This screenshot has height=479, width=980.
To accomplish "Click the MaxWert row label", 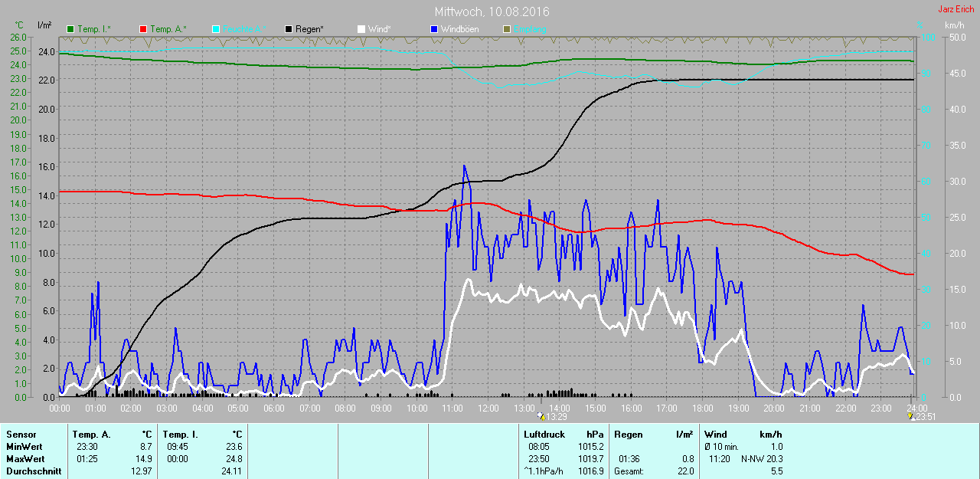I will click(24, 459).
